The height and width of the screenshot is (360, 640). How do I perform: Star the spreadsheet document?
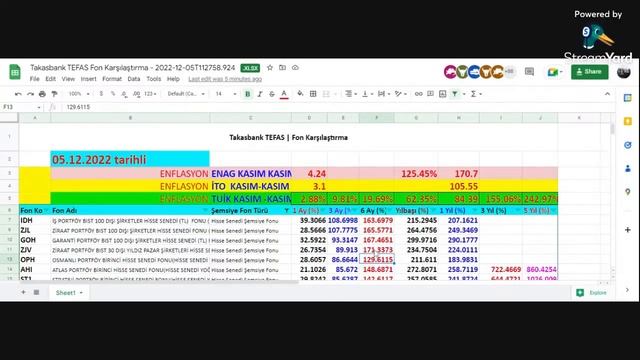pyautogui.click(x=270, y=68)
